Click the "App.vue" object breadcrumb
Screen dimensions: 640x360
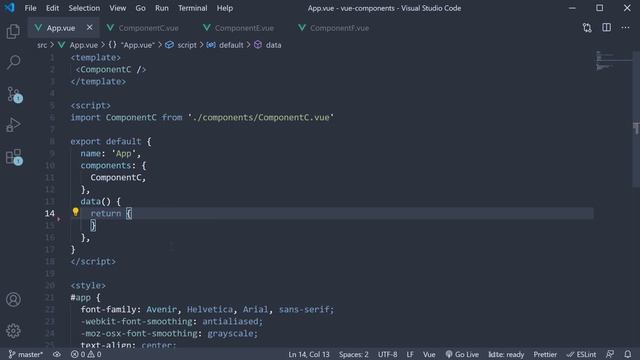click(132, 45)
